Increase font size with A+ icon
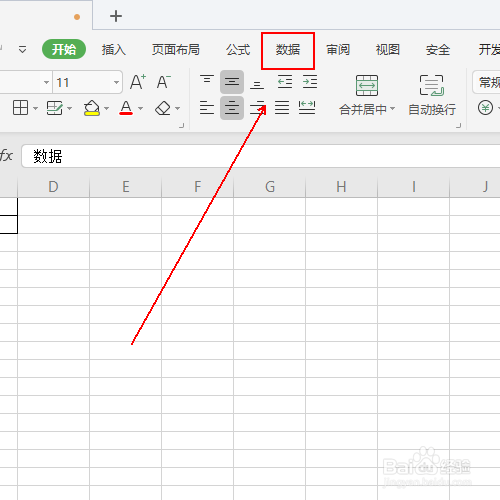 (x=138, y=82)
